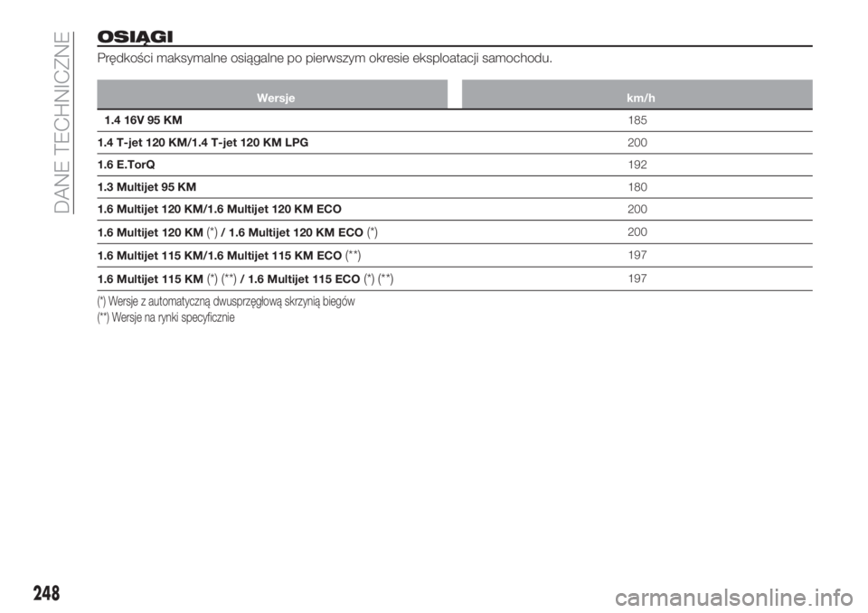Click 197 in the 115 KM (*) (**) row
This screenshot has height=613, width=868.
point(637,278)
